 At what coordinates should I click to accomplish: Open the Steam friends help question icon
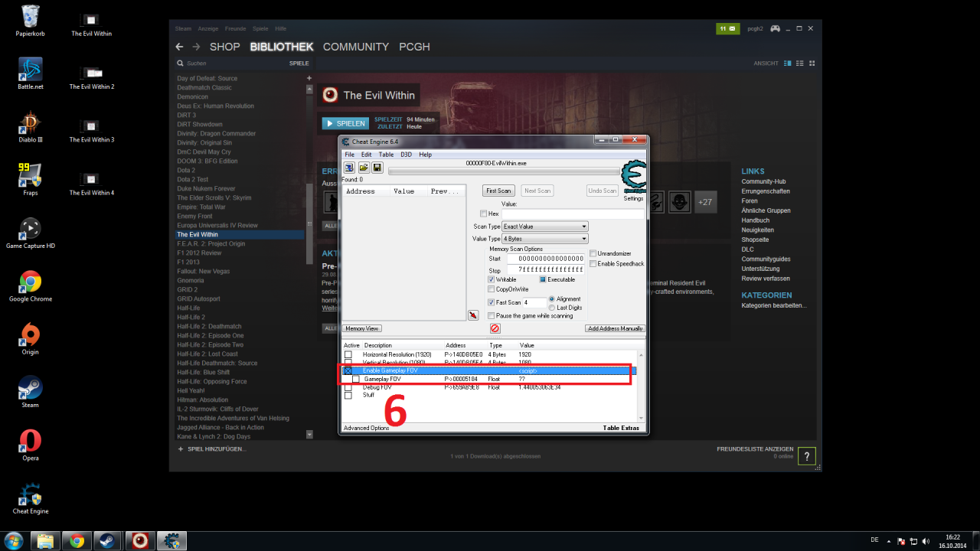(x=806, y=457)
